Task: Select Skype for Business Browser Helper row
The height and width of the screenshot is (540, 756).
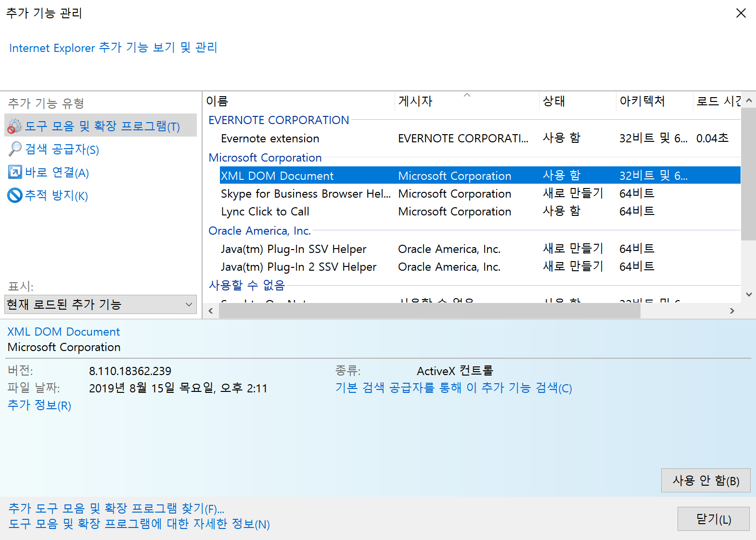Action: (x=480, y=194)
